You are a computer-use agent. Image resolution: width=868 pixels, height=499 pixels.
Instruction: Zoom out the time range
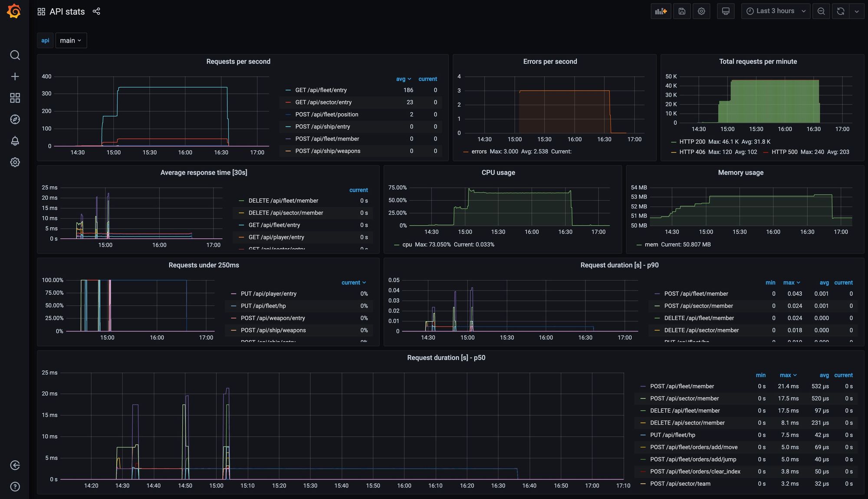[821, 11]
